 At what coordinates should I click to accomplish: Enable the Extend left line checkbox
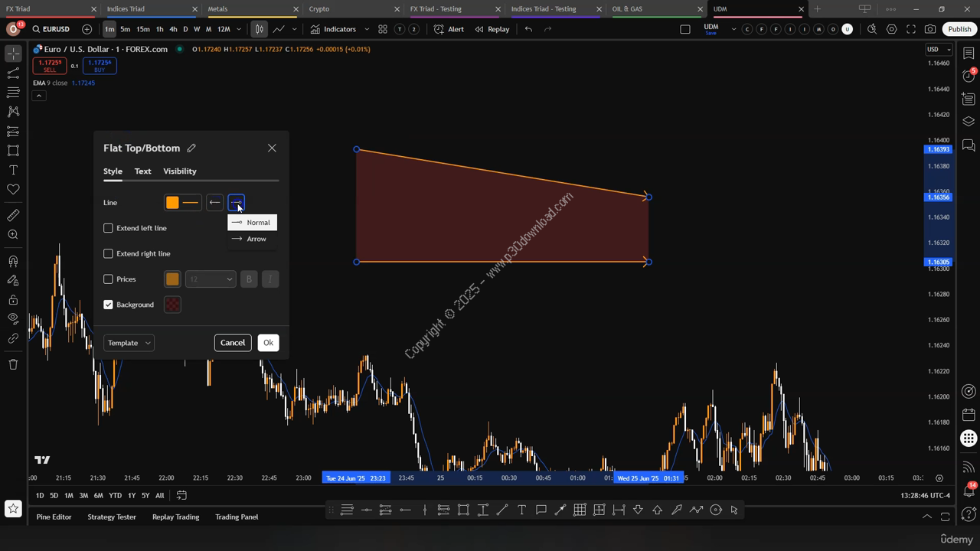coord(108,228)
